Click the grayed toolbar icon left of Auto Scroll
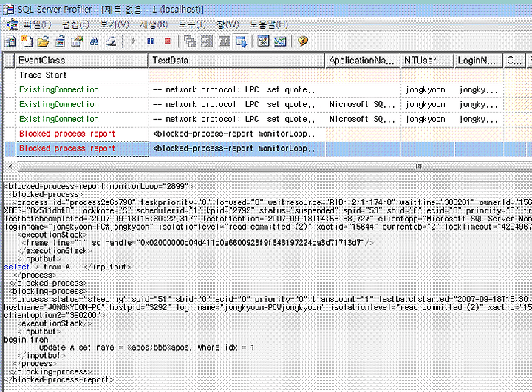532x392 pixels. click(x=224, y=41)
